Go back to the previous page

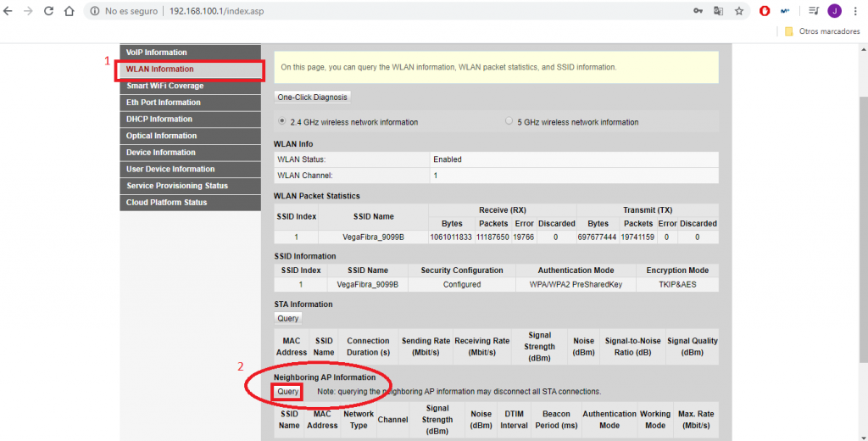point(8,11)
